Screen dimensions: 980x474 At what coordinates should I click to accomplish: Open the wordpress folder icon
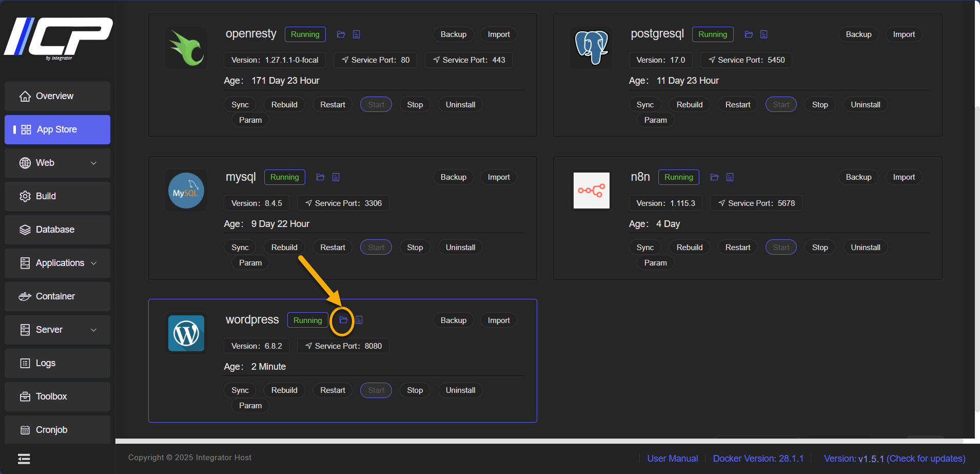click(x=343, y=320)
